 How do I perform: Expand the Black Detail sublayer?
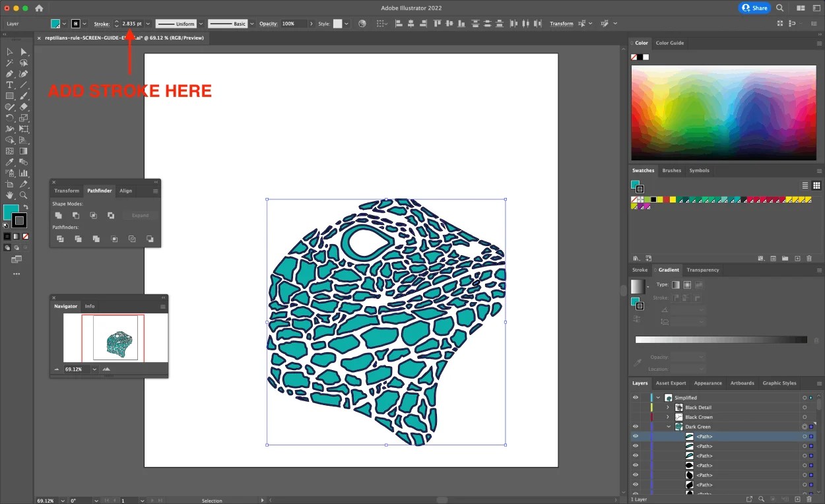point(668,407)
